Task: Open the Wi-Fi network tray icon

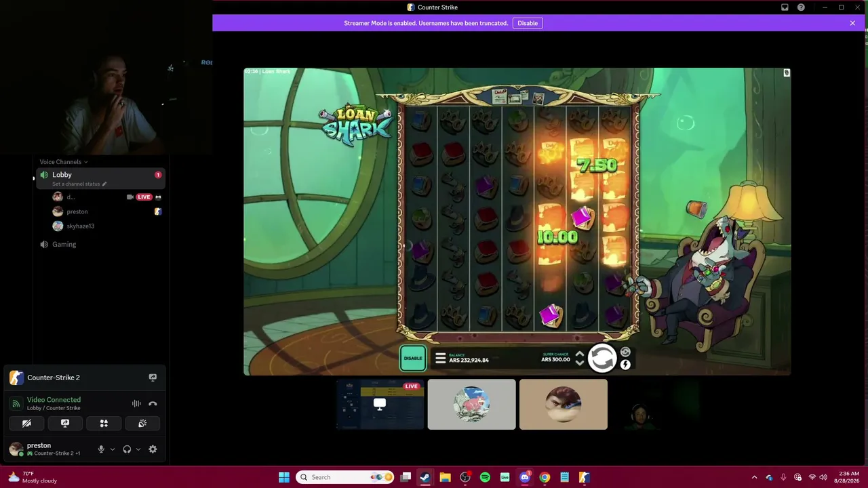Action: click(812, 477)
